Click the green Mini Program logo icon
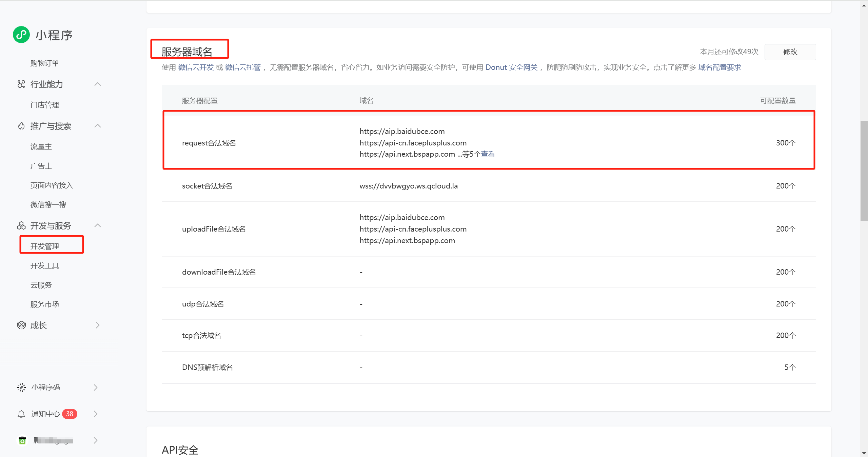The image size is (868, 457). tap(21, 35)
